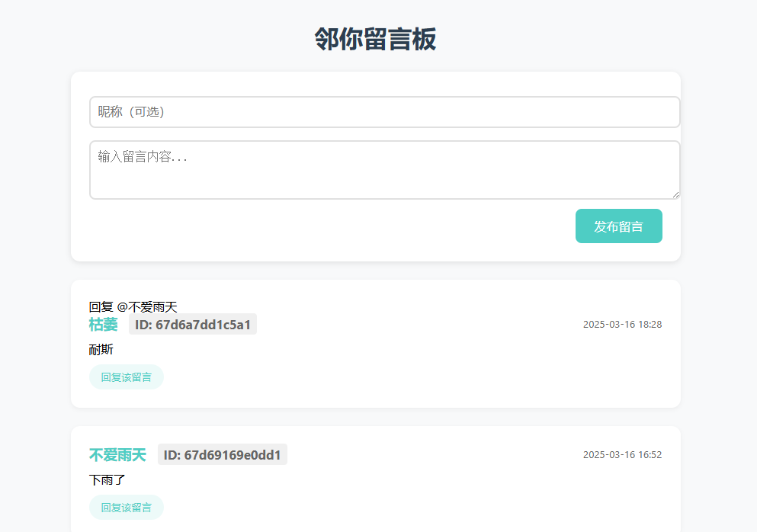Click the ID badge 67d6a7dd1c5a1
Image resolution: width=757 pixels, height=532 pixels.
click(193, 325)
